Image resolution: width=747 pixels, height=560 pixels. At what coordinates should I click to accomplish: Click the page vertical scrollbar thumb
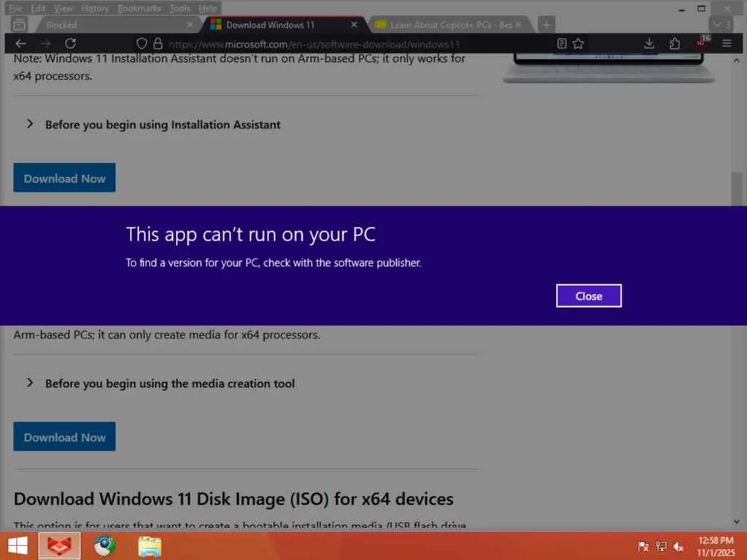tap(737, 189)
